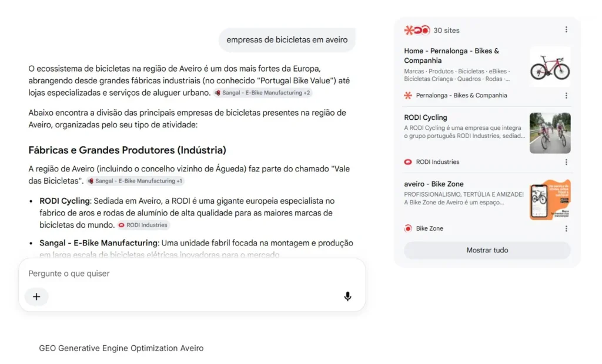The image size is (602, 364).
Task: Click the stacked site icons near 30 sites
Action: click(417, 30)
